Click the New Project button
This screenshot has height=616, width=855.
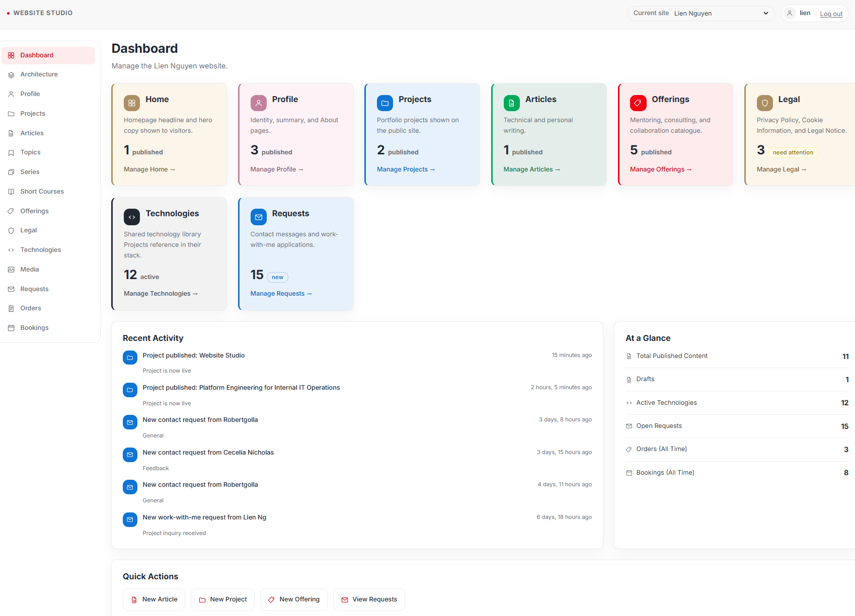point(222,599)
